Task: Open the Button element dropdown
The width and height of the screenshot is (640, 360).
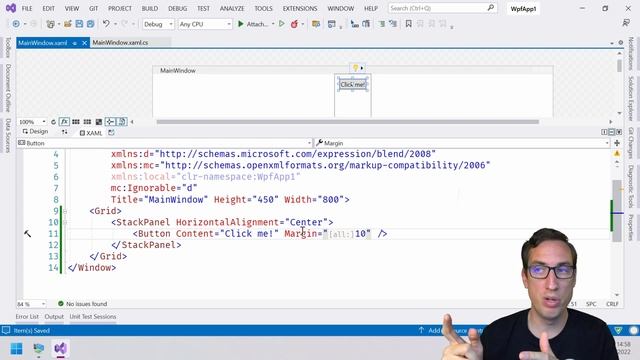Action: (164, 143)
